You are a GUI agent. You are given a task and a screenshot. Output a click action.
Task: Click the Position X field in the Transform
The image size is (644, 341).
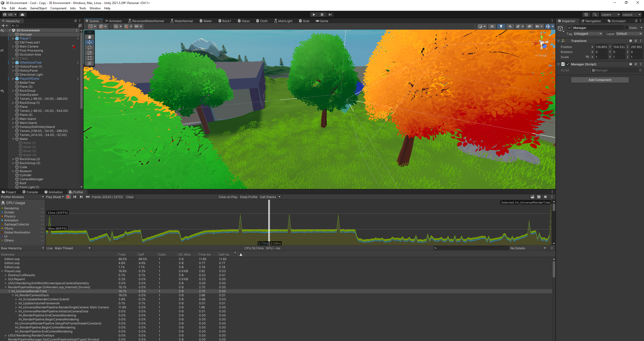[x=601, y=47]
